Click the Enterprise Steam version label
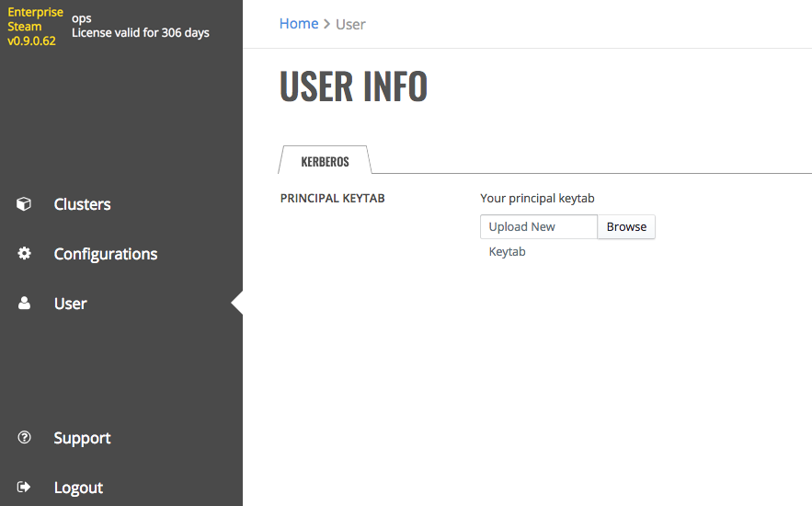The width and height of the screenshot is (812, 506). click(x=35, y=27)
